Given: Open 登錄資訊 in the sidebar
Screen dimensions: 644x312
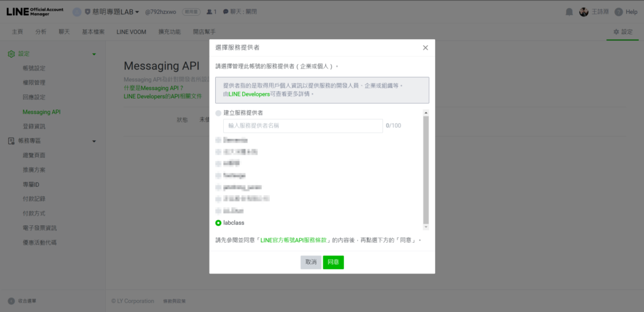Looking at the screenshot, I should tap(34, 126).
